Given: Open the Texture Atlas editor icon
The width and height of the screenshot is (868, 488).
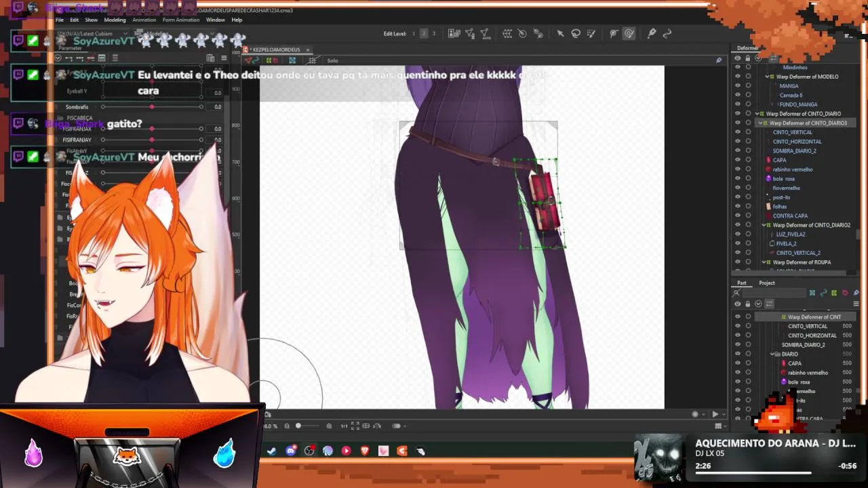Looking at the screenshot, I should coord(454,33).
